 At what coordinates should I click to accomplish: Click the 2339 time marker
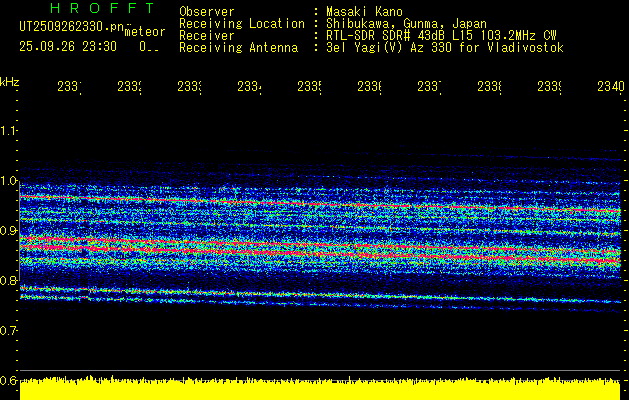click(549, 87)
